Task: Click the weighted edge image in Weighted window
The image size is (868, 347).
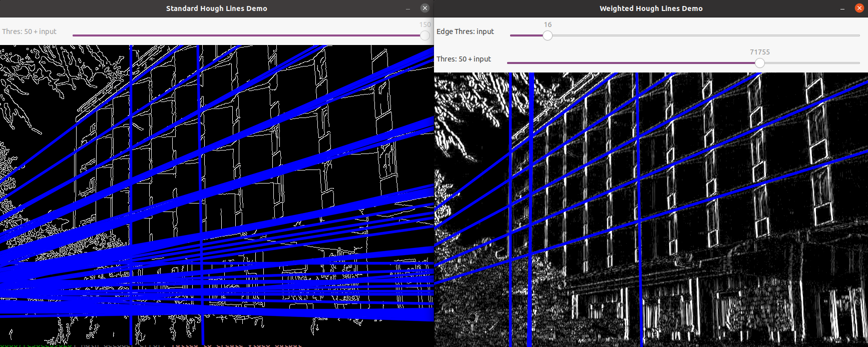Action: tap(651, 209)
